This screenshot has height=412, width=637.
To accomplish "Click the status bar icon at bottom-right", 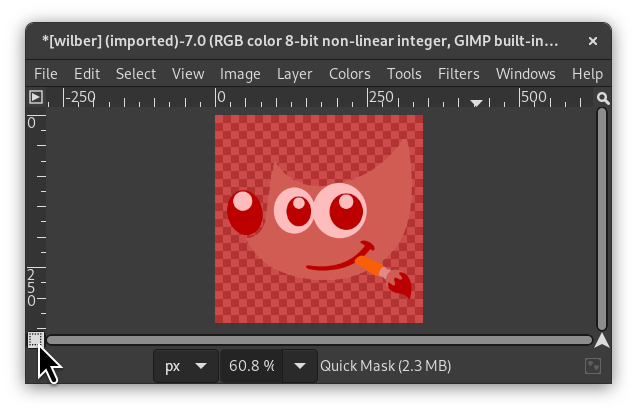I will point(593,367).
